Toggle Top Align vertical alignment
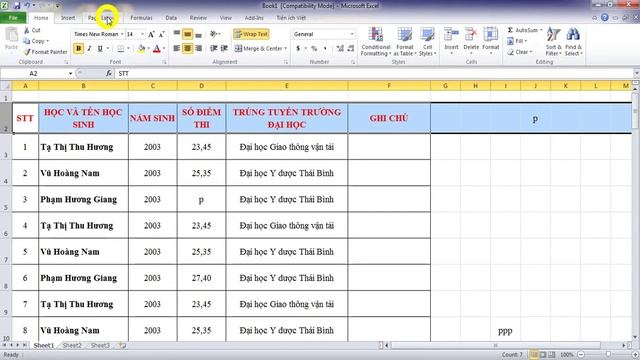 pos(177,34)
